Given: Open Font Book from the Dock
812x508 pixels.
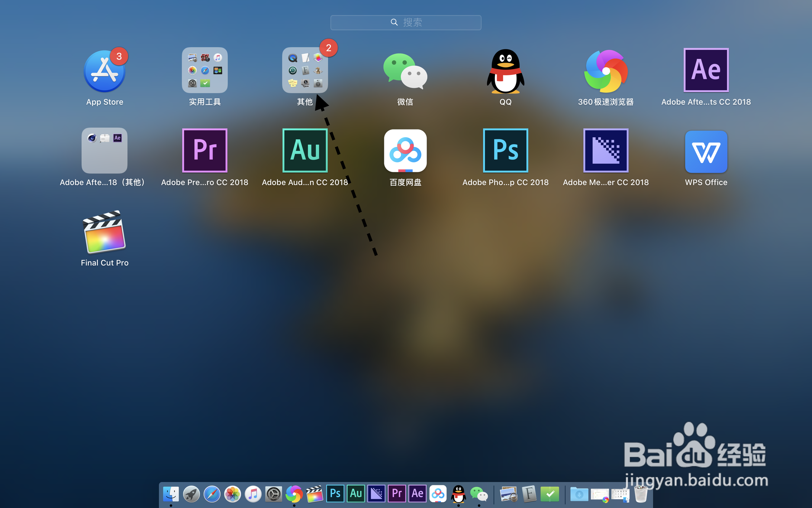Looking at the screenshot, I should 529,494.
